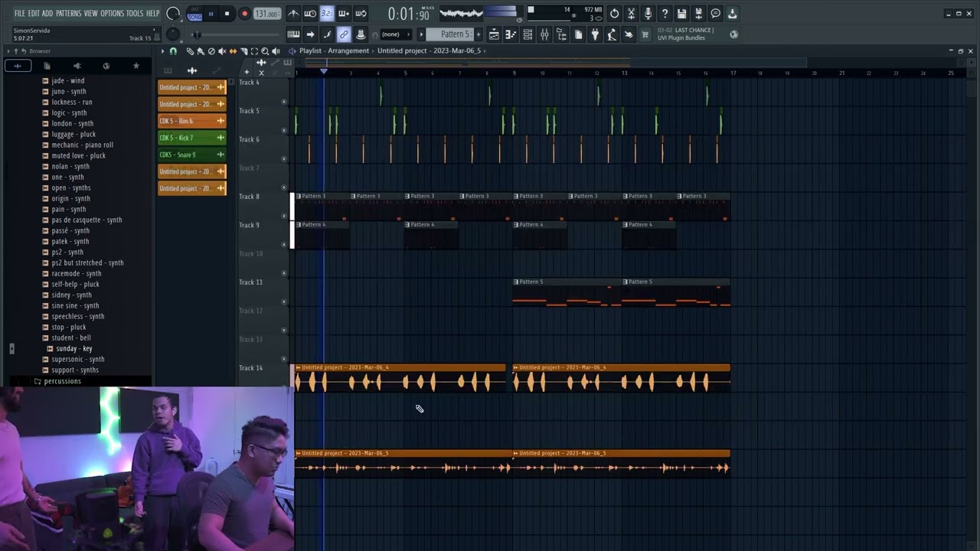
Task: Toggle the countdown before recording
Action: [327, 13]
